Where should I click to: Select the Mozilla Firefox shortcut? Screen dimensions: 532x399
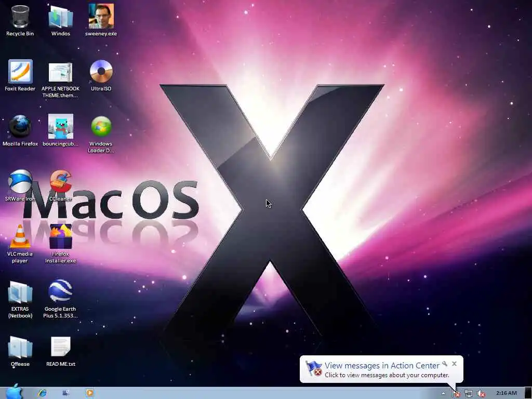[x=20, y=126]
